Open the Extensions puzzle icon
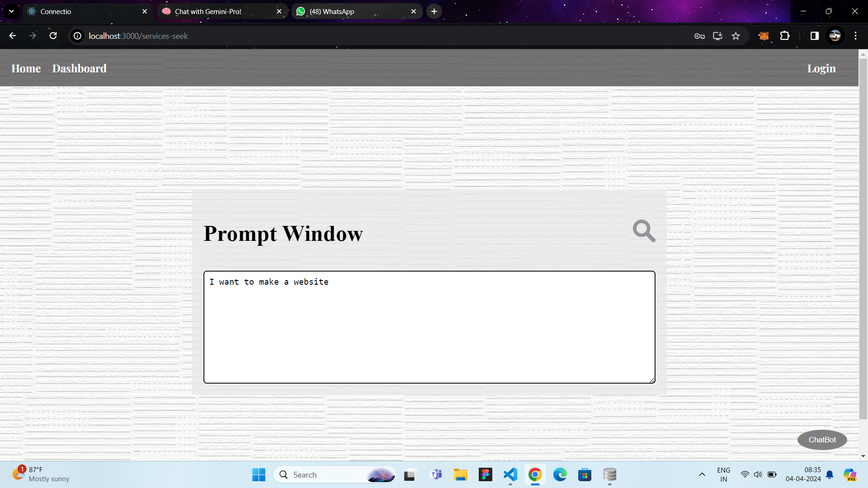868x488 pixels. click(x=785, y=36)
